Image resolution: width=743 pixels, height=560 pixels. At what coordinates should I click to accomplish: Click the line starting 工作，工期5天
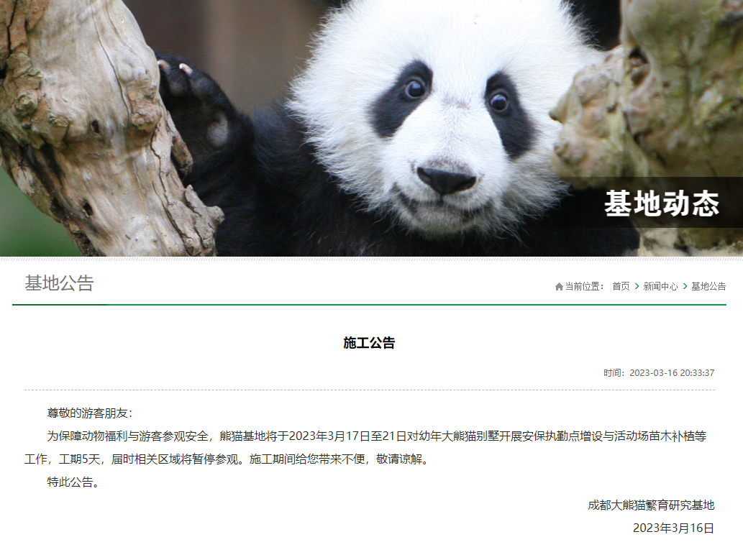click(x=228, y=459)
